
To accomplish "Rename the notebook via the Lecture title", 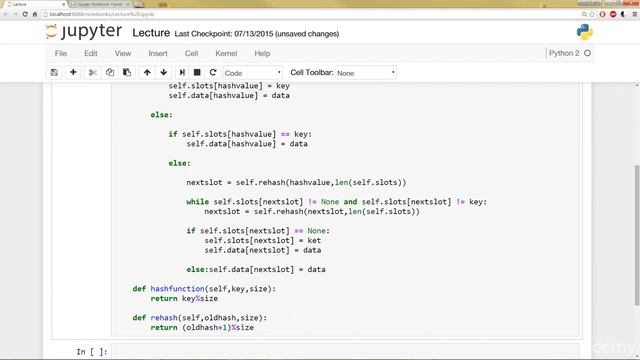I will pos(151,33).
